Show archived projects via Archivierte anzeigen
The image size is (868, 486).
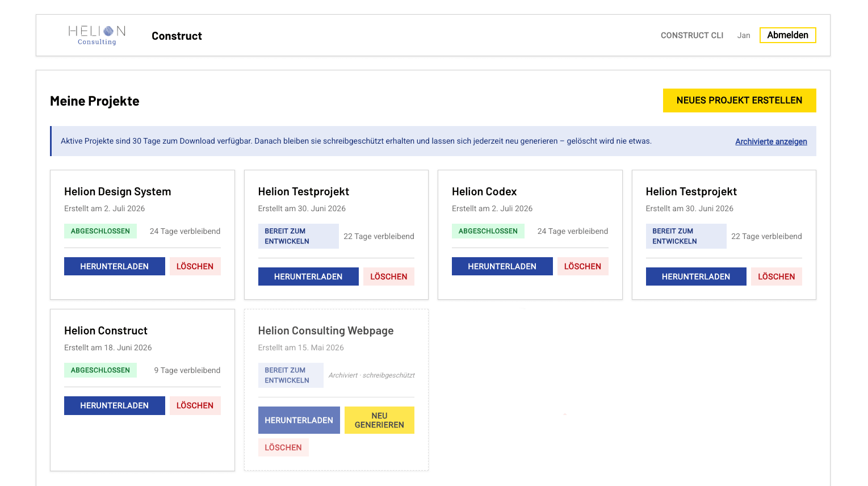[x=771, y=141]
